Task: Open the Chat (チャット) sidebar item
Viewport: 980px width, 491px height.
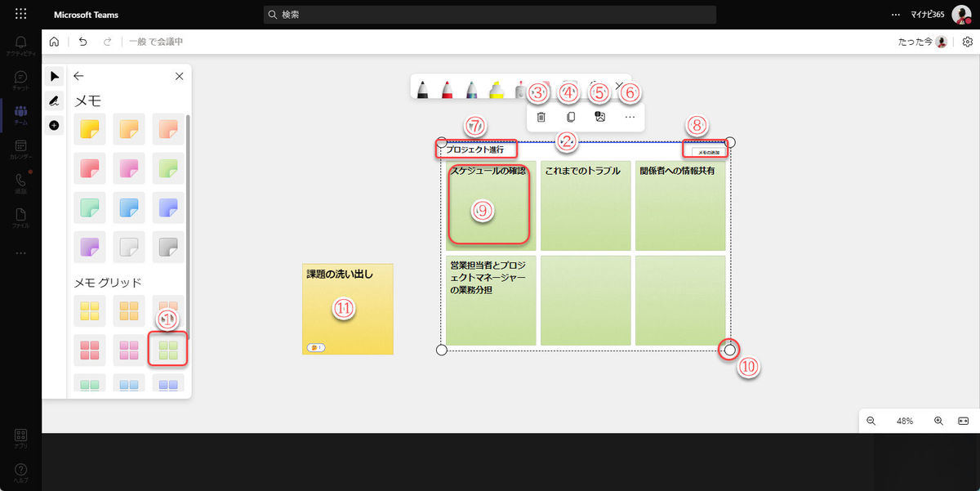Action: (20, 80)
